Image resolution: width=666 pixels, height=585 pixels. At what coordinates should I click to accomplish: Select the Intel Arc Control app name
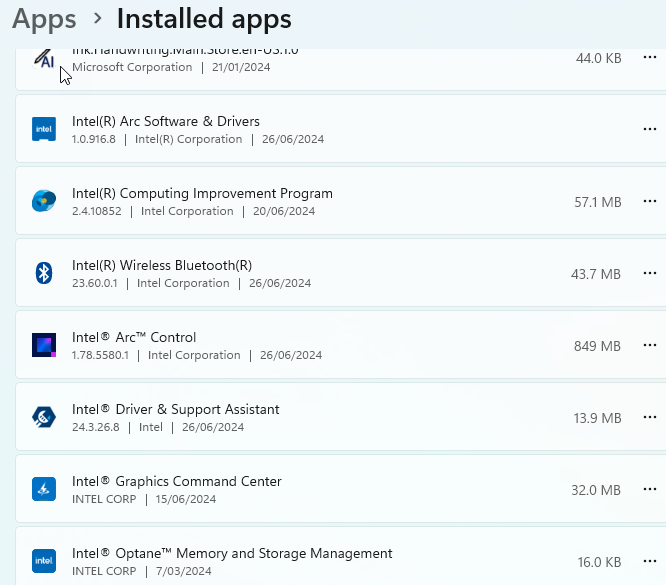(x=134, y=337)
